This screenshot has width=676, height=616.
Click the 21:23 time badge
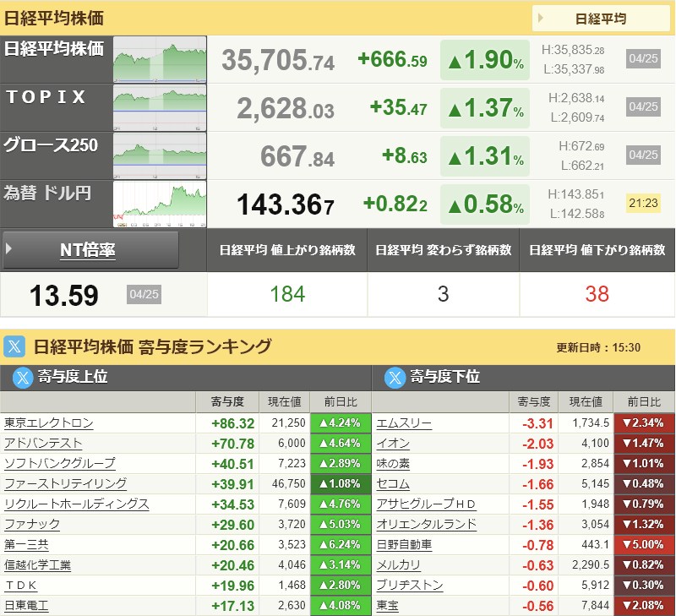point(643,203)
